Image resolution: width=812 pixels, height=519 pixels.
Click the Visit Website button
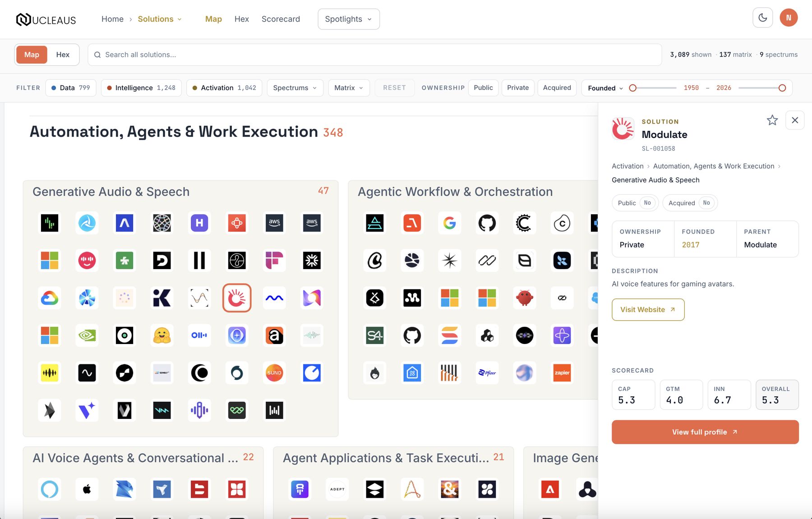(648, 310)
